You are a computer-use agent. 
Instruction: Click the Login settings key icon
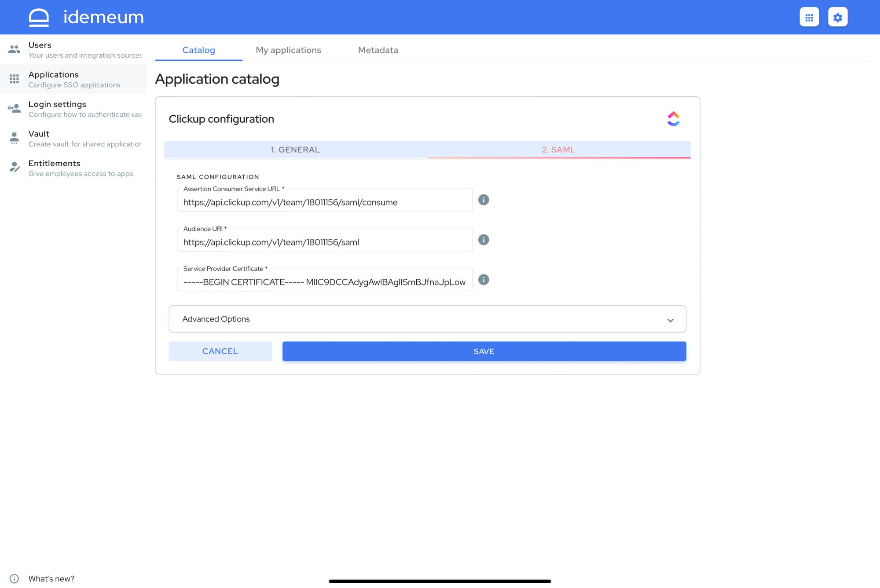pyautogui.click(x=14, y=108)
